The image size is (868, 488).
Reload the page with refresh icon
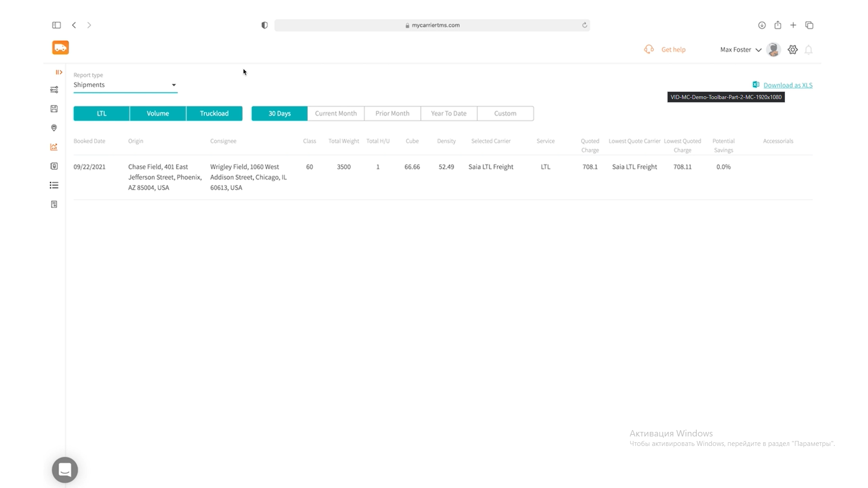tap(584, 25)
